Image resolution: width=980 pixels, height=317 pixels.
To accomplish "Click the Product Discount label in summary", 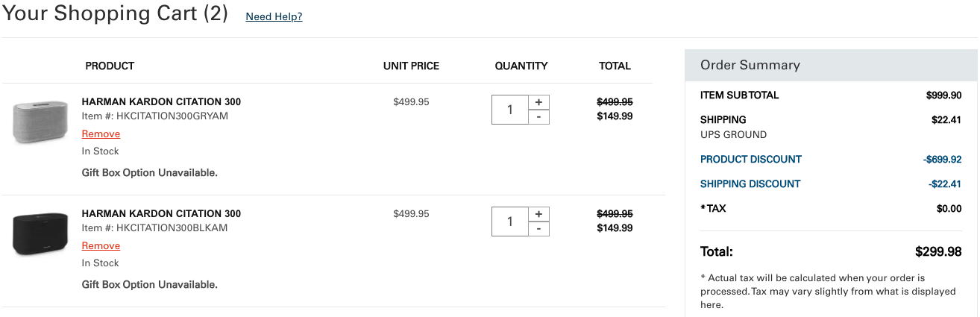I will [750, 160].
